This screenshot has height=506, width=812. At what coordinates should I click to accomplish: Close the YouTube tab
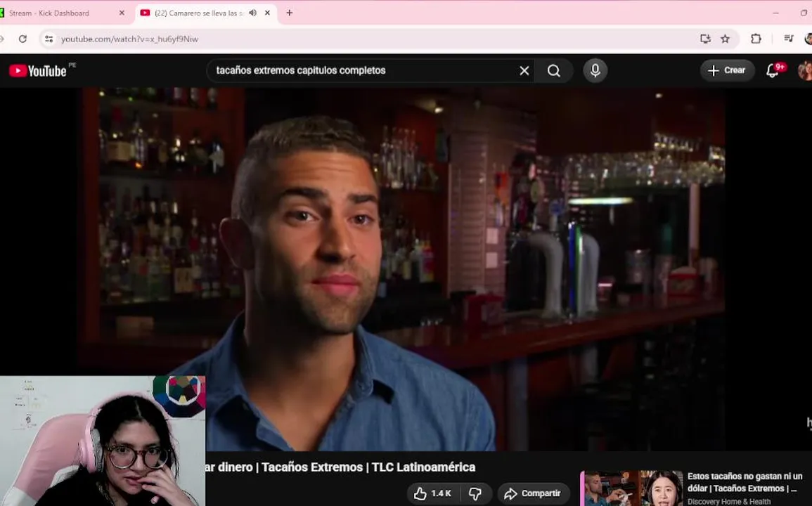(267, 13)
